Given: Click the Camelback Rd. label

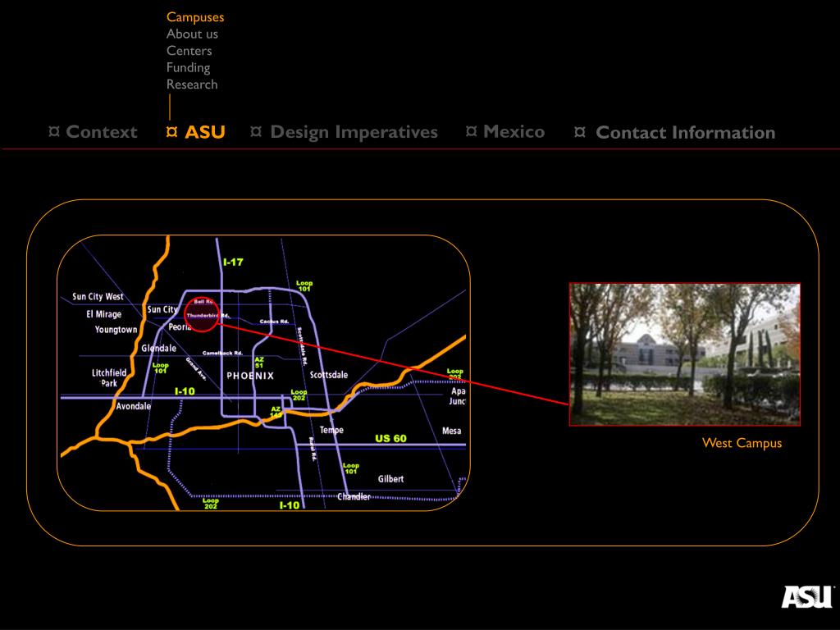Looking at the screenshot, I should [x=222, y=353].
